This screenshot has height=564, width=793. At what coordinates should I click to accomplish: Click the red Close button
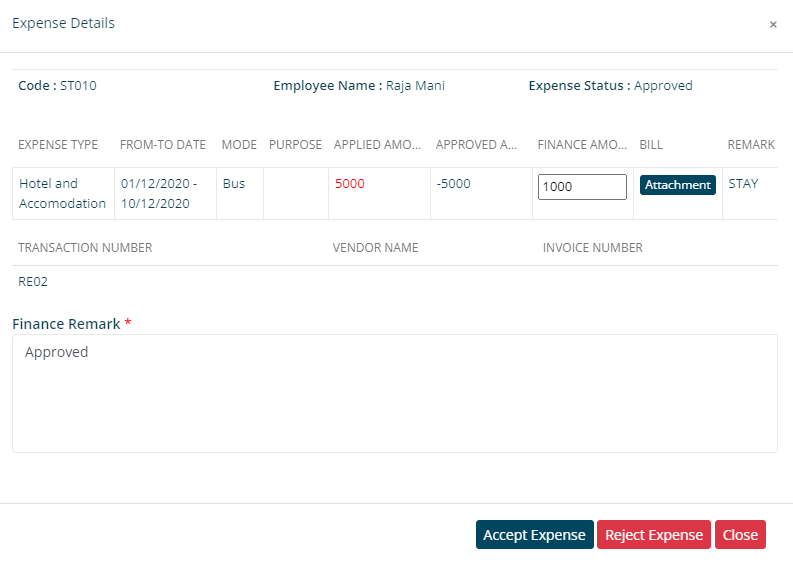tap(740, 535)
